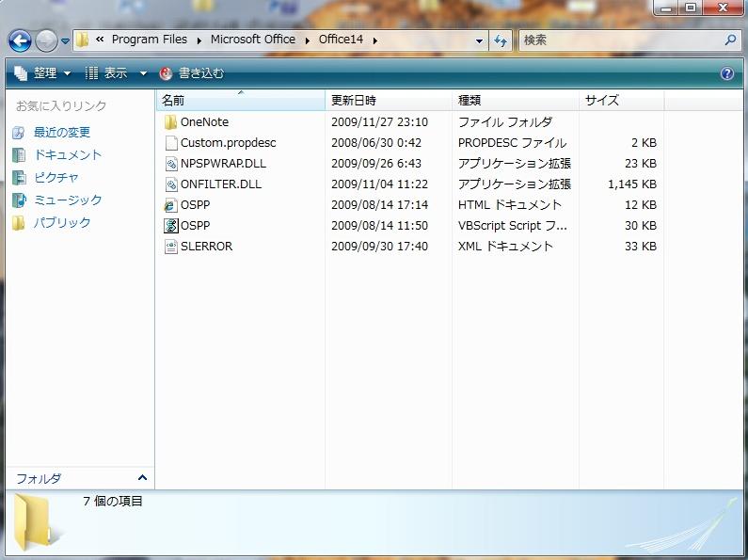Open the recent pages dropdown next to Forward
This screenshot has width=748, height=560.
(x=65, y=41)
